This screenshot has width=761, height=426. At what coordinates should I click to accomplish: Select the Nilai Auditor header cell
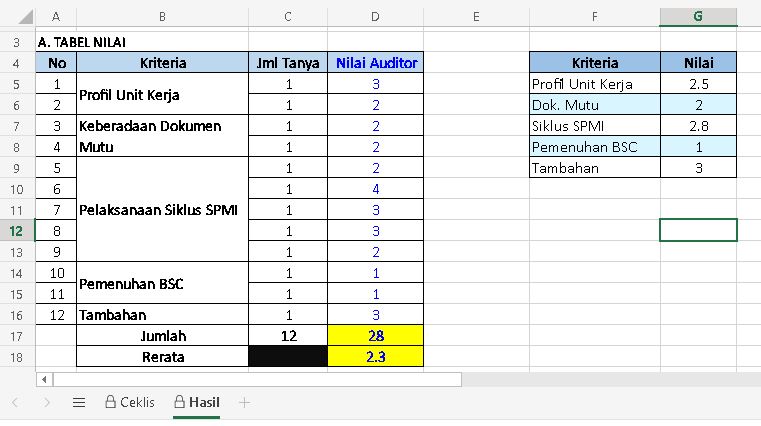coord(375,63)
